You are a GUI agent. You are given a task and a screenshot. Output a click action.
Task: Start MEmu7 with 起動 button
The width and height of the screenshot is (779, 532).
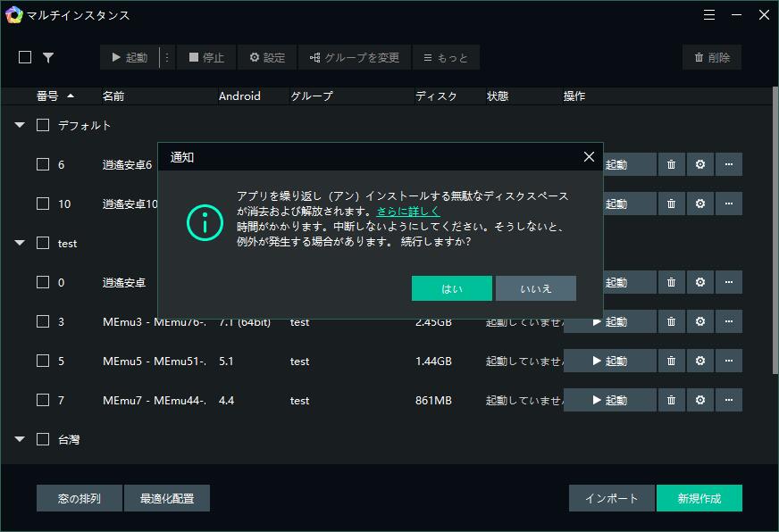[x=610, y=400]
